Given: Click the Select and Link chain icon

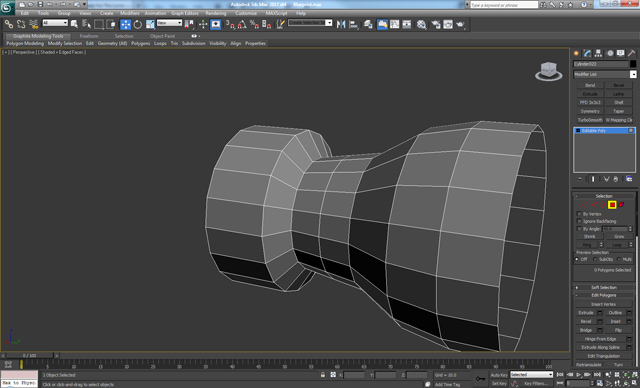Looking at the screenshot, I should click(x=9, y=24).
